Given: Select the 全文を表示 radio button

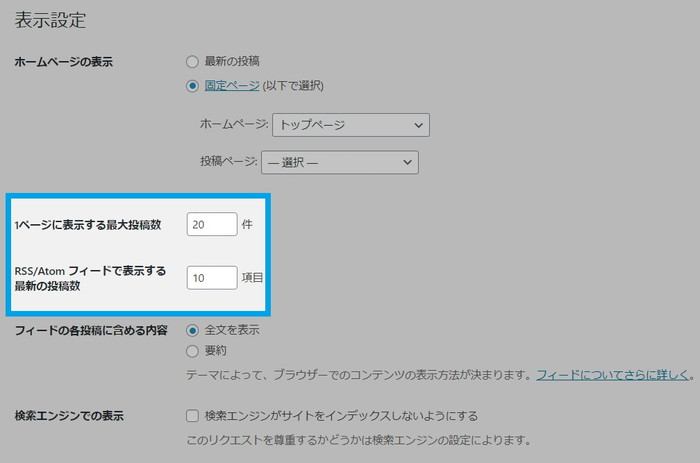Looking at the screenshot, I should [192, 330].
